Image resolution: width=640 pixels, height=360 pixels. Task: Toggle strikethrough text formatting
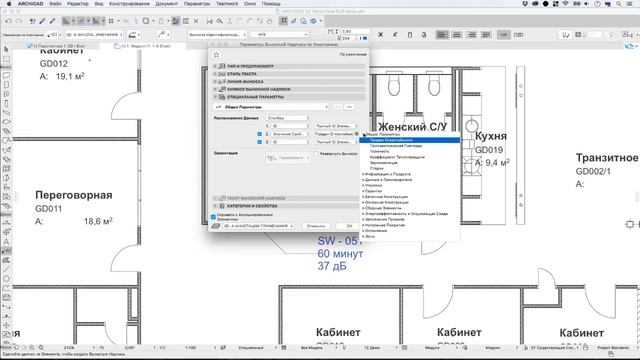[x=424, y=35]
